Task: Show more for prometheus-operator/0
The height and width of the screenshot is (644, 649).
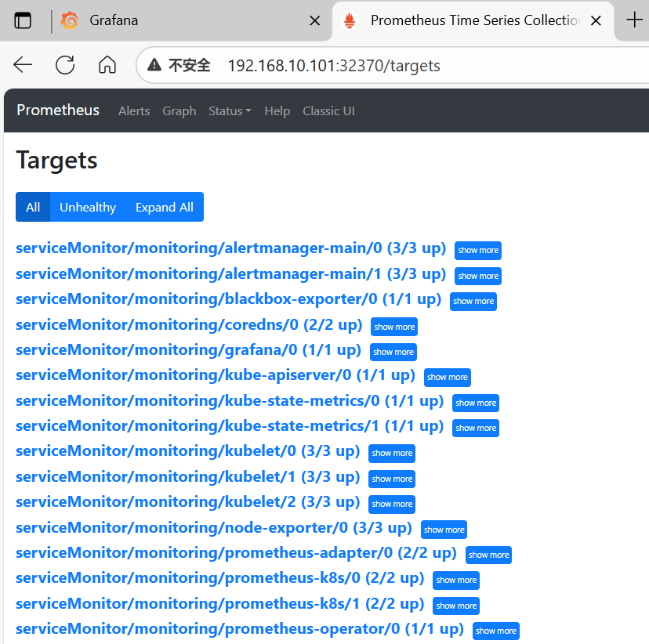Action: pos(496,631)
